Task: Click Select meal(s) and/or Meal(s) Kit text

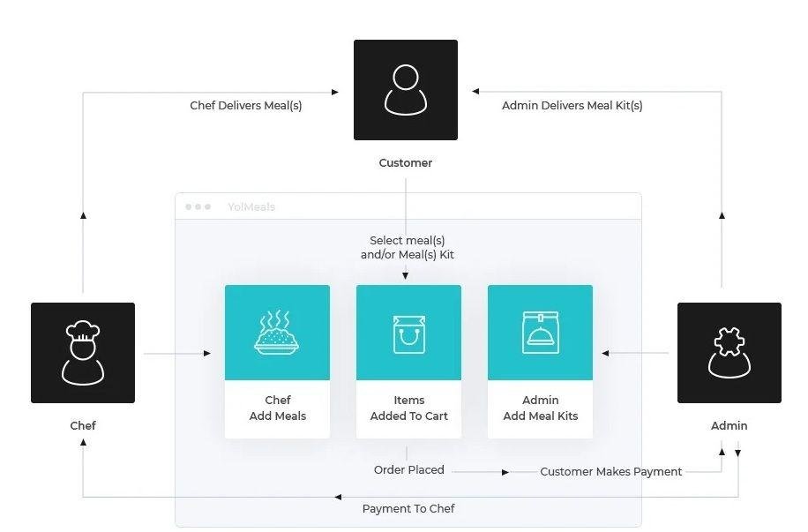Action: (407, 247)
